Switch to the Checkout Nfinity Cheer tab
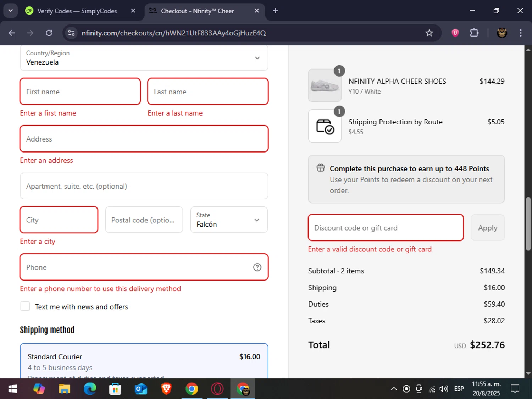532x399 pixels. tap(197, 11)
